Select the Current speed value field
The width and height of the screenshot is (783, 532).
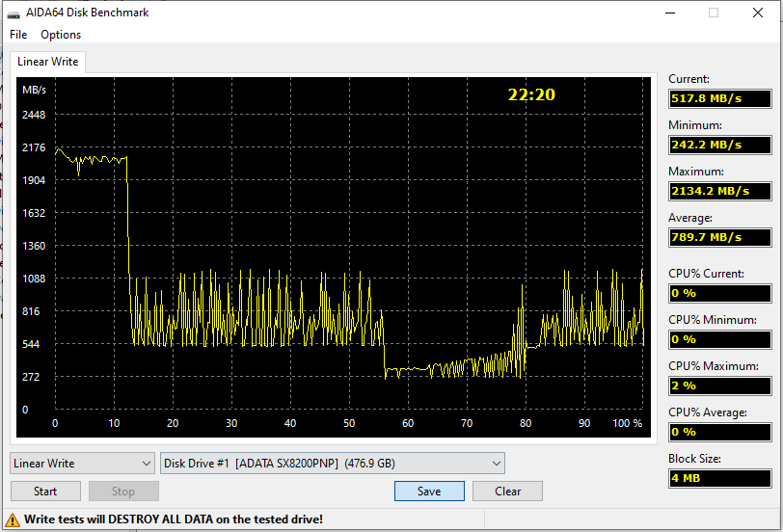pos(719,98)
